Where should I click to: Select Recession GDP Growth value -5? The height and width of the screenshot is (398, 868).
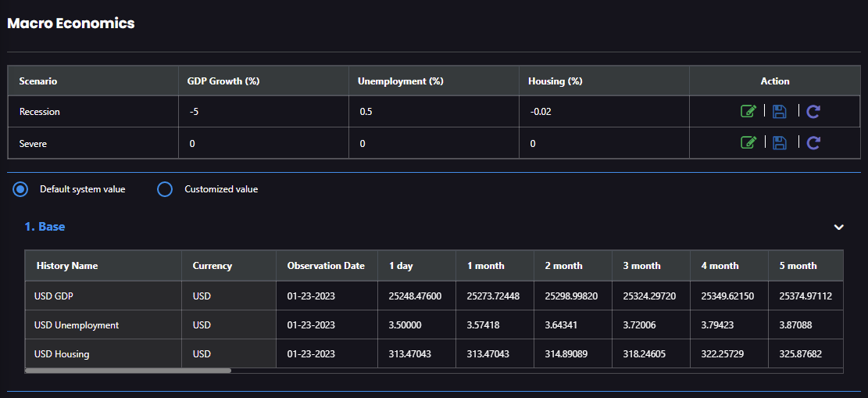point(195,112)
